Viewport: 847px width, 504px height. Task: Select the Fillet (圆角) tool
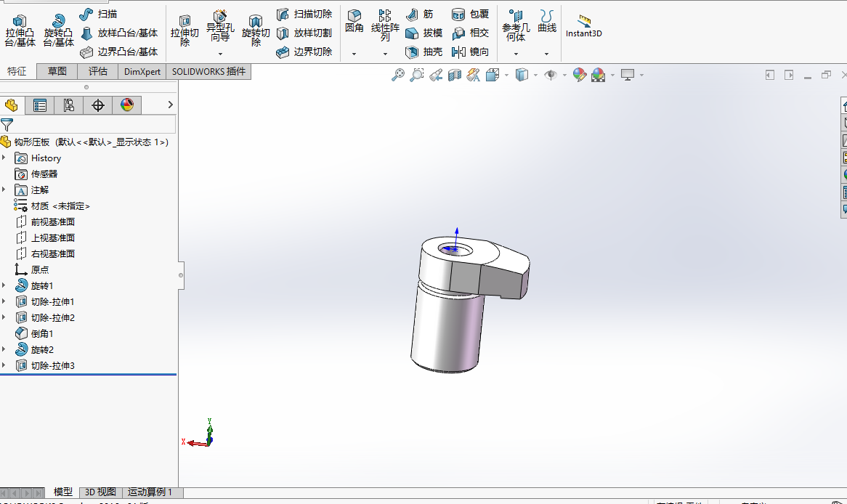pyautogui.click(x=354, y=22)
